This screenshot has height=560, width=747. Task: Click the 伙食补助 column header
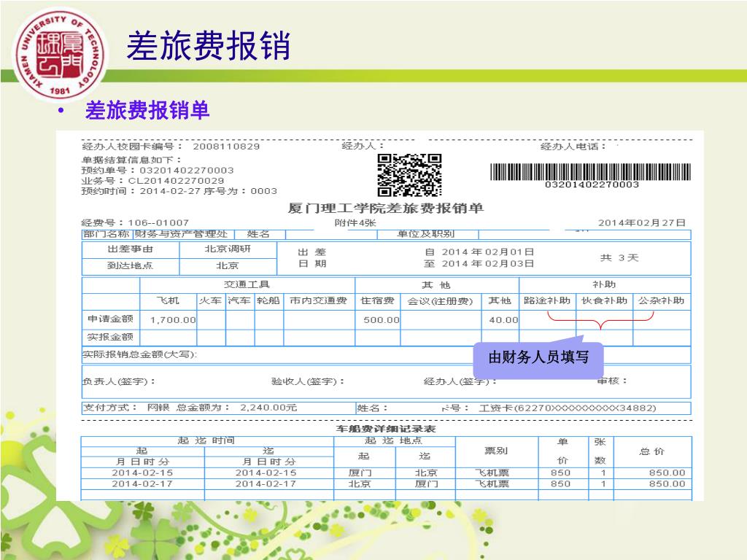tap(604, 301)
